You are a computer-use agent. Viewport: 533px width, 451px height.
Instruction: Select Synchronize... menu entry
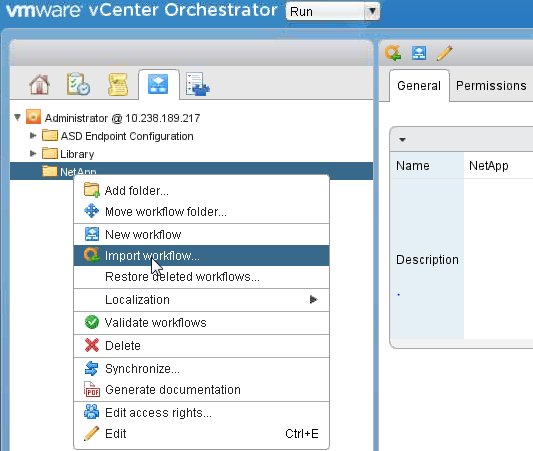(x=202, y=369)
